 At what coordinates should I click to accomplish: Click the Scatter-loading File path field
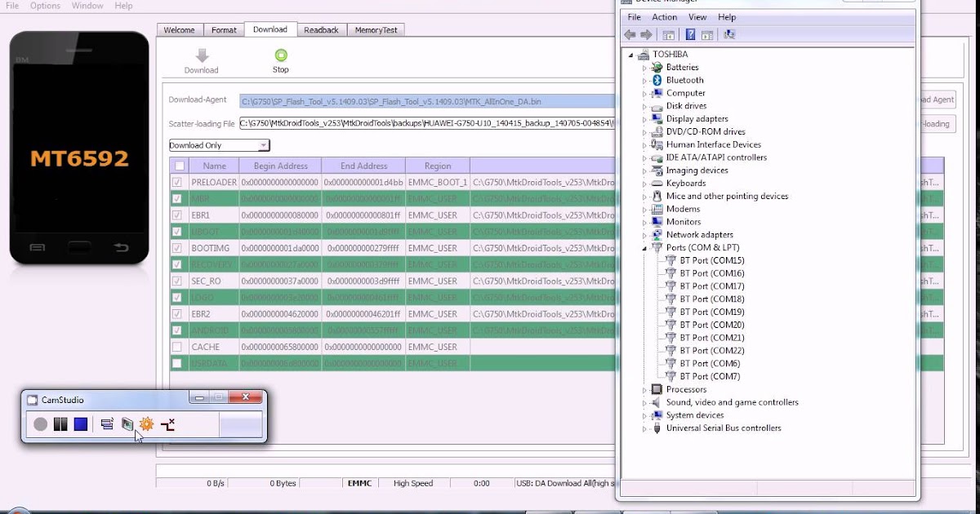coord(427,123)
